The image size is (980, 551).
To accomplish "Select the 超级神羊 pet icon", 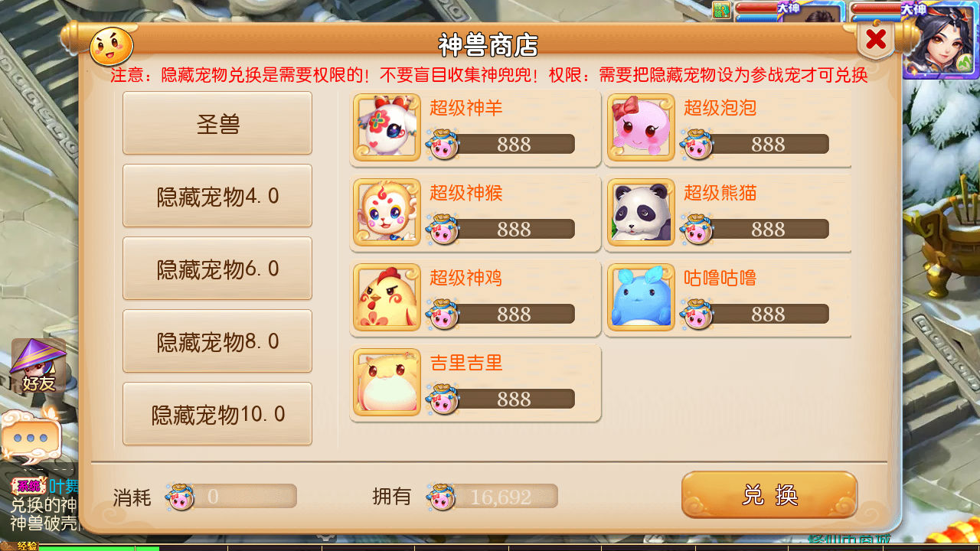I will point(387,127).
